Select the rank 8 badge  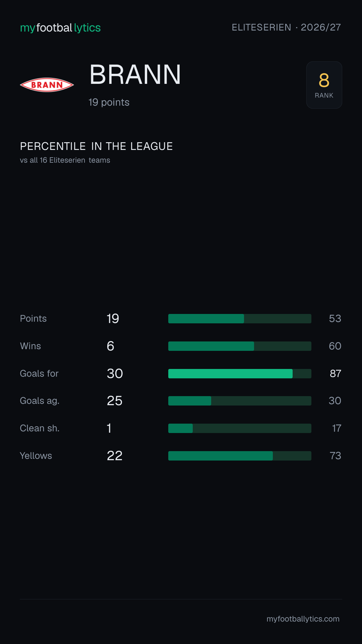point(324,85)
